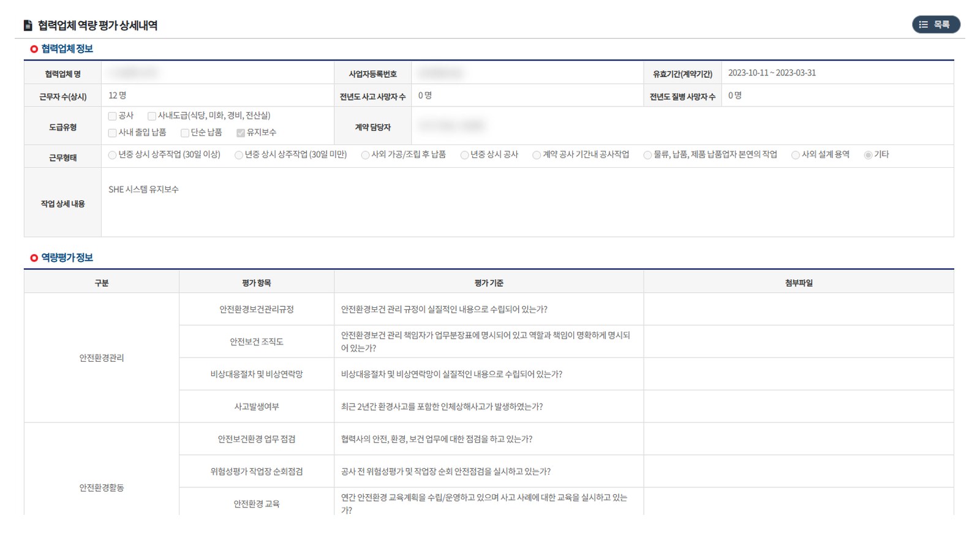Click the 위험성평가 작업장 순회점검 item cell
Screen dimensions: 980x551
pyautogui.click(x=257, y=471)
